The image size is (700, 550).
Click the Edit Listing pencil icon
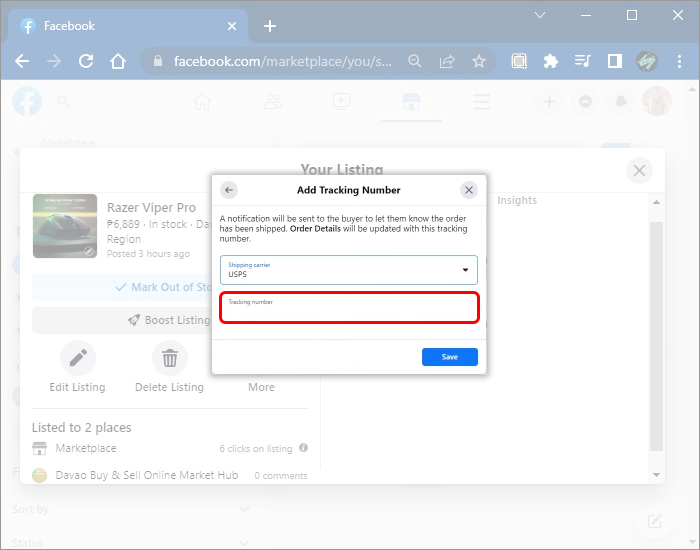coord(78,358)
